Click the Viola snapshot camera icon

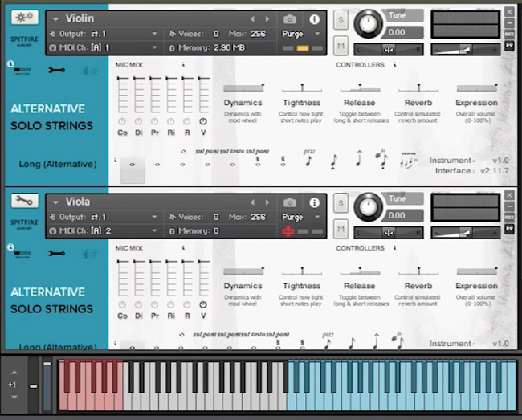(290, 202)
